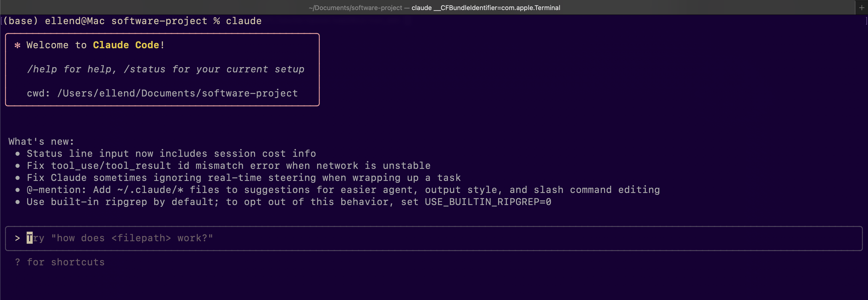868x300 pixels.
Task: Click bullet before 'Status line input' item
Action: pyautogui.click(x=18, y=154)
